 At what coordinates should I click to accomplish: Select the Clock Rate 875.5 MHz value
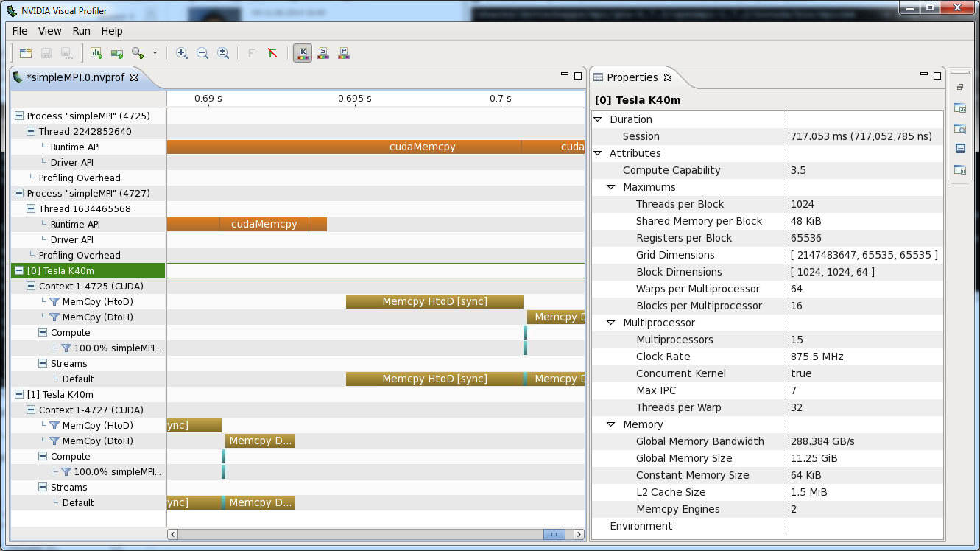pyautogui.click(x=817, y=357)
